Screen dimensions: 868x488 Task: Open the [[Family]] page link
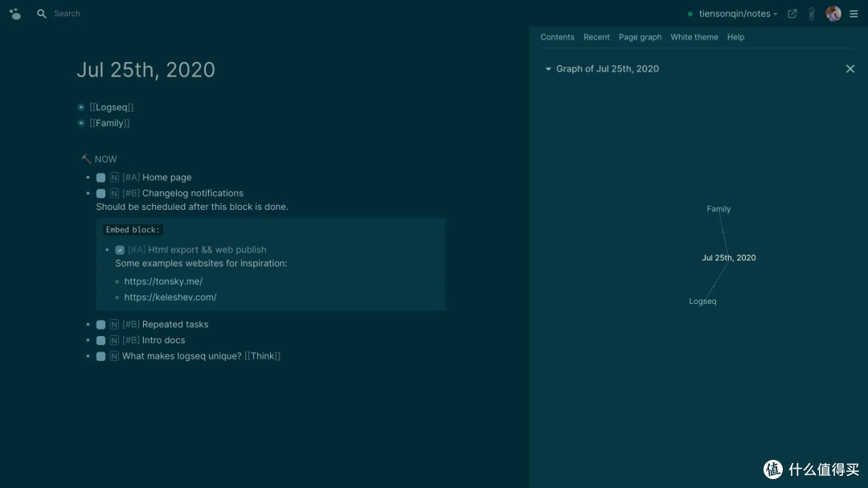109,123
